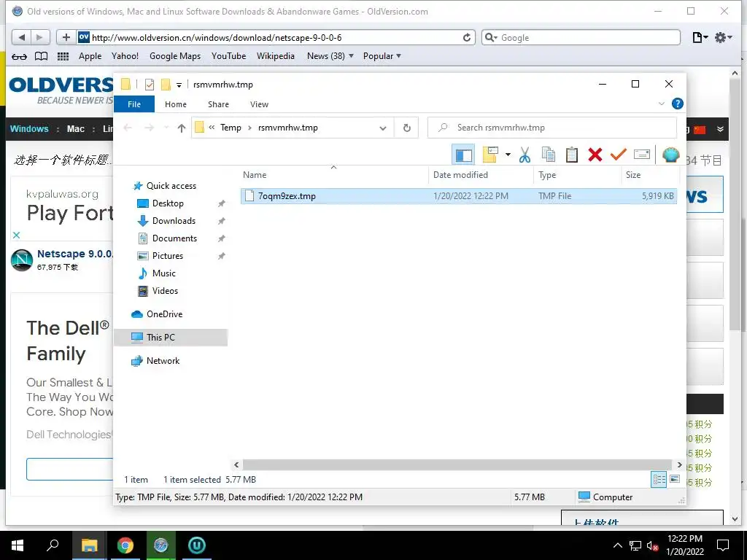Viewport: 747px width, 560px height.
Task: Open the Share ribbon tab
Action: coord(218,104)
